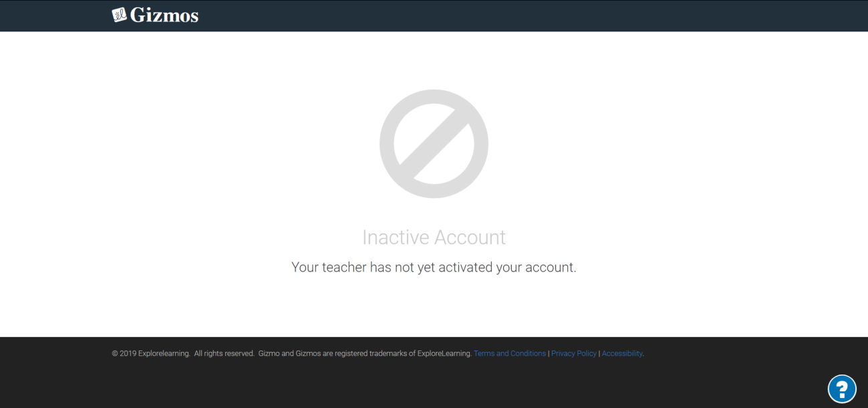This screenshot has height=408, width=868.
Task: Open the Privacy Policy link
Action: point(574,353)
